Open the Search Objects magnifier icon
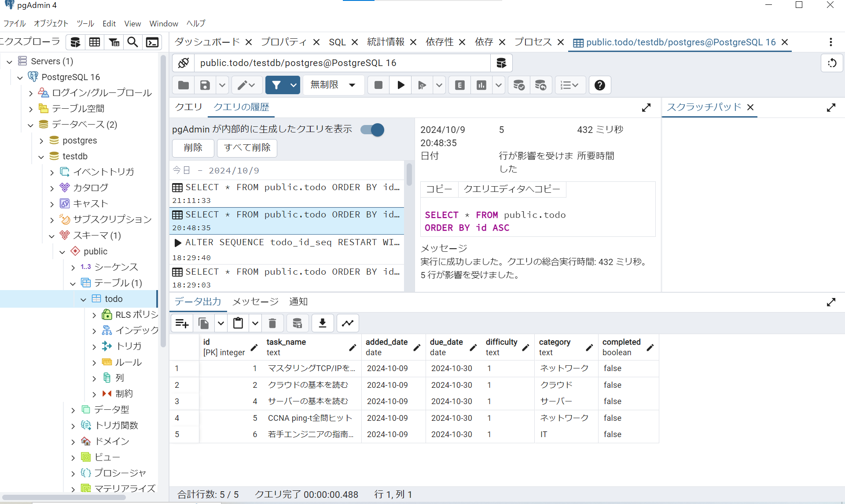Viewport: 845px width, 504px height. coord(132,42)
